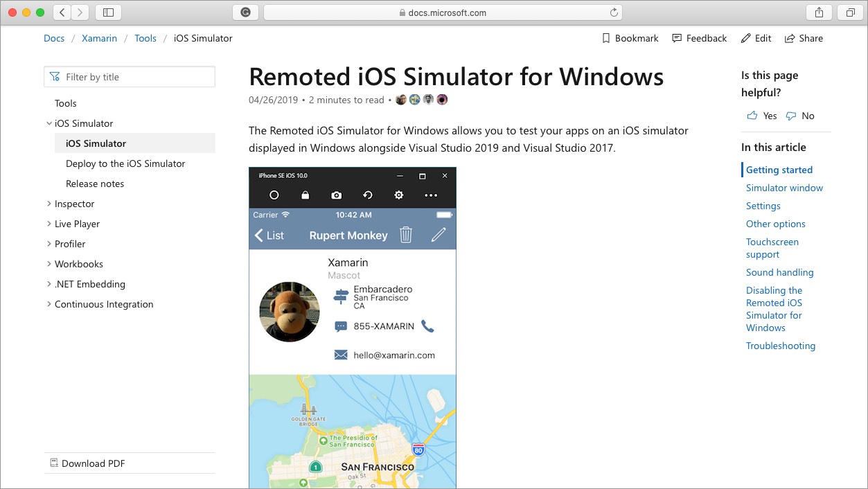
Task: Open the Xamarin breadcrumb link
Action: pos(99,38)
